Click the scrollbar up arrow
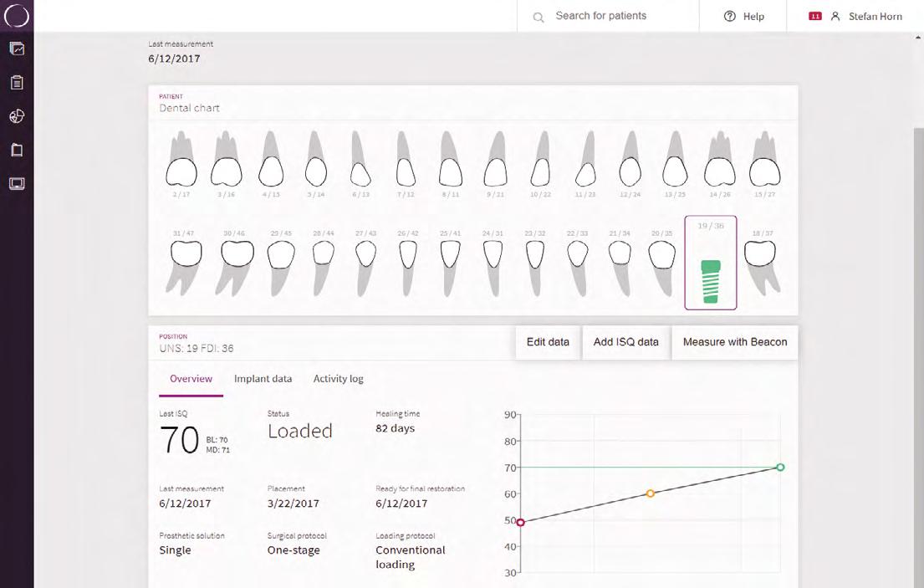This screenshot has width=924, height=588. point(918,38)
